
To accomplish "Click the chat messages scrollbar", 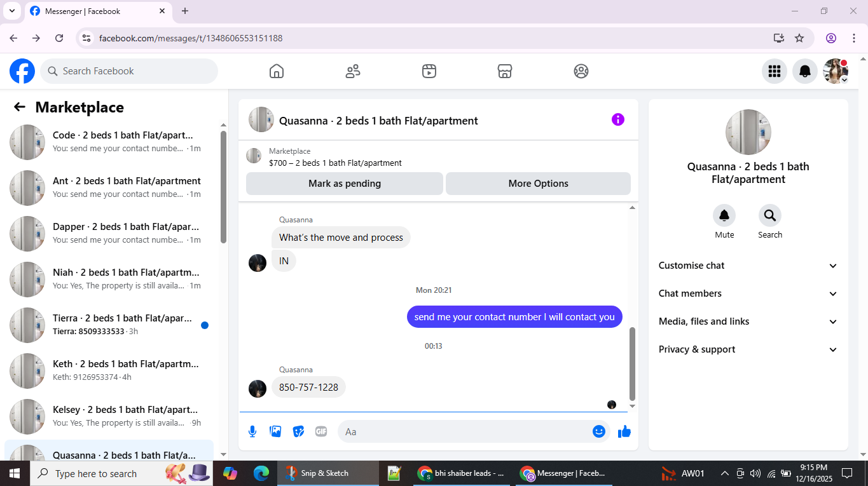I will [632, 363].
